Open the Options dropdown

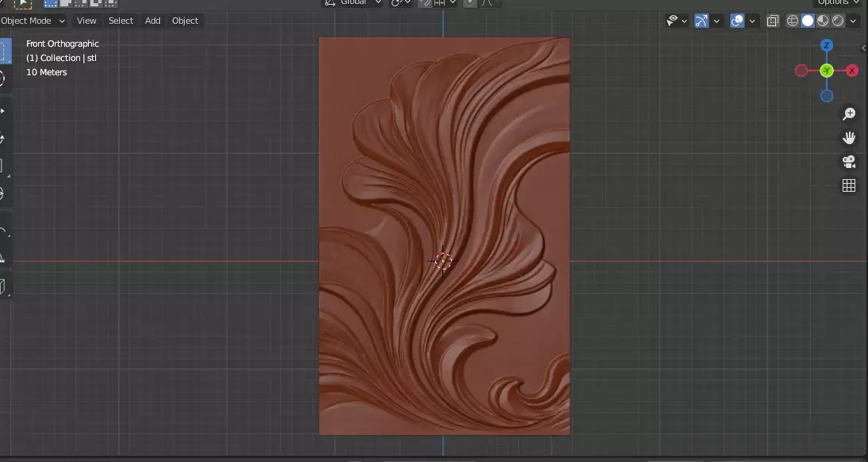click(838, 2)
